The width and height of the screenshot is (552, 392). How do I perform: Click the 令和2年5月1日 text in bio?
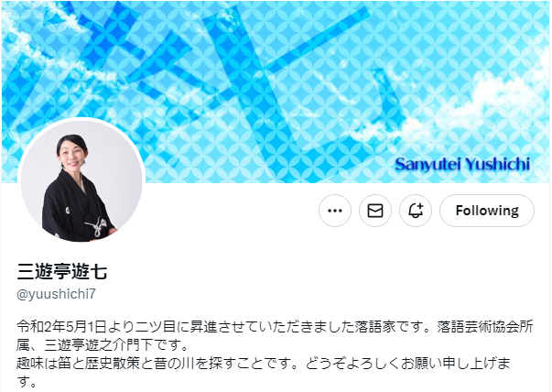point(61,326)
